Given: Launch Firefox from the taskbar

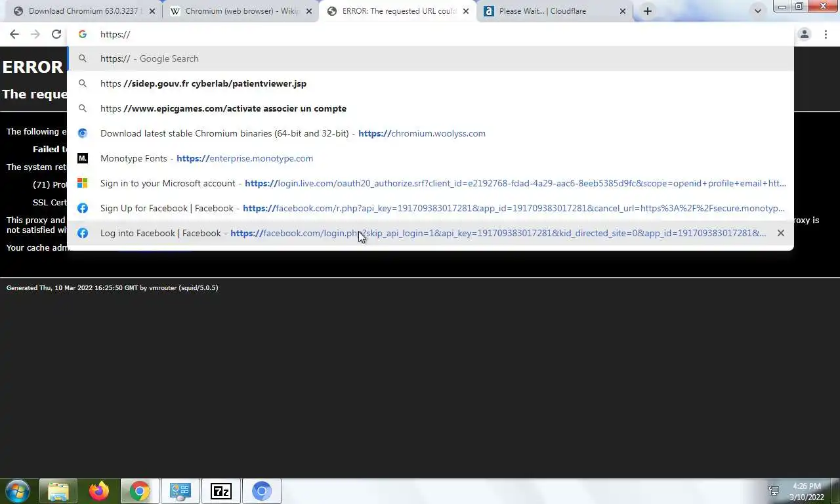Looking at the screenshot, I should [99, 491].
